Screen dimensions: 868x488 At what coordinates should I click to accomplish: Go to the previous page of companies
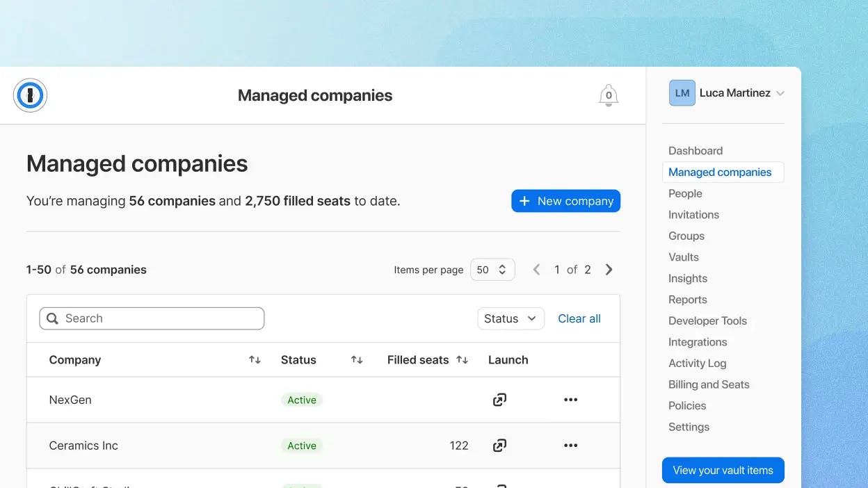(x=536, y=270)
